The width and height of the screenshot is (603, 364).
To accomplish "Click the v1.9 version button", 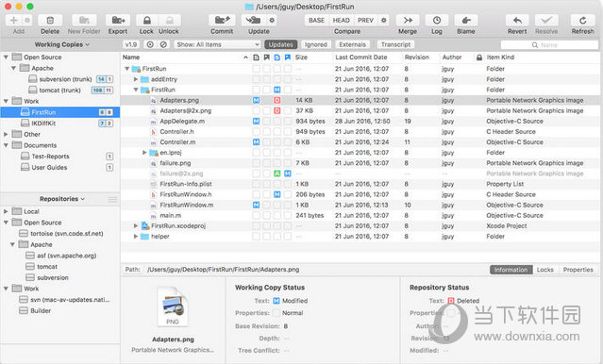I will click(131, 44).
